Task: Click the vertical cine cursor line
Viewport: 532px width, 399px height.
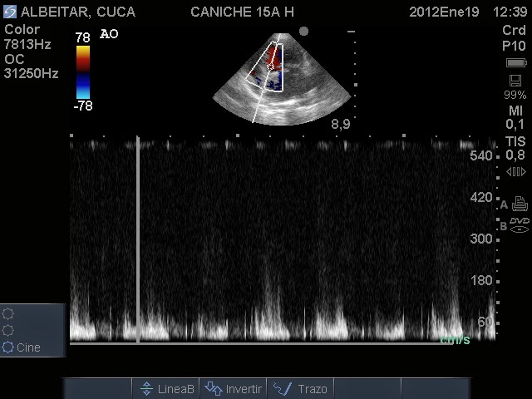Action: (x=138, y=240)
